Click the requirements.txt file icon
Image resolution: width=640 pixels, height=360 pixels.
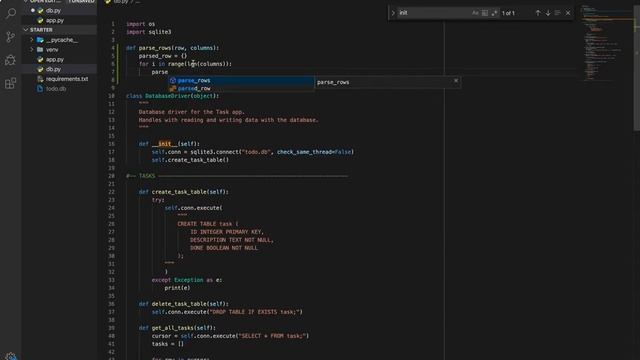[x=40, y=79]
